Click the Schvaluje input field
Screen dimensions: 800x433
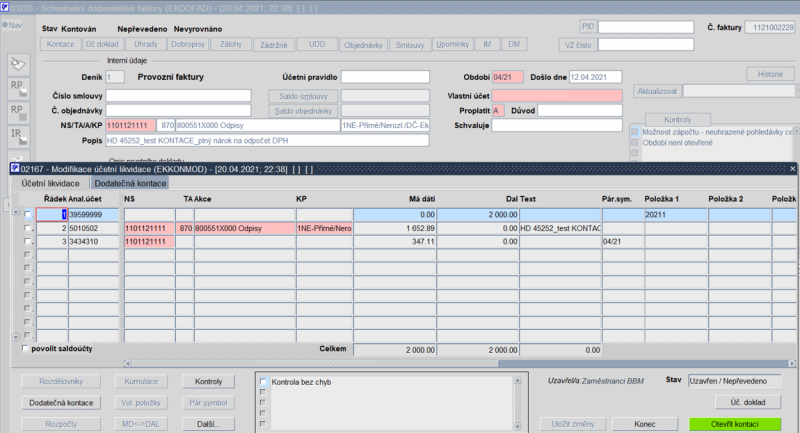(557, 125)
